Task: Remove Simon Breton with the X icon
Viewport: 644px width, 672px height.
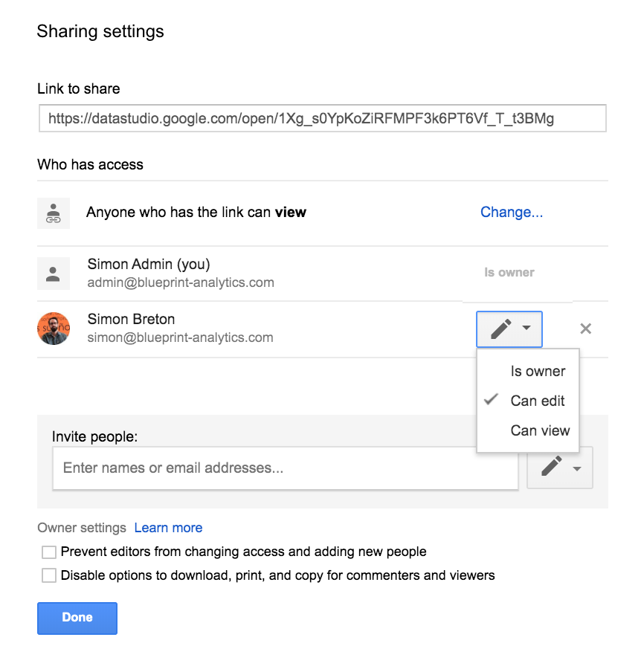Action: coord(585,329)
